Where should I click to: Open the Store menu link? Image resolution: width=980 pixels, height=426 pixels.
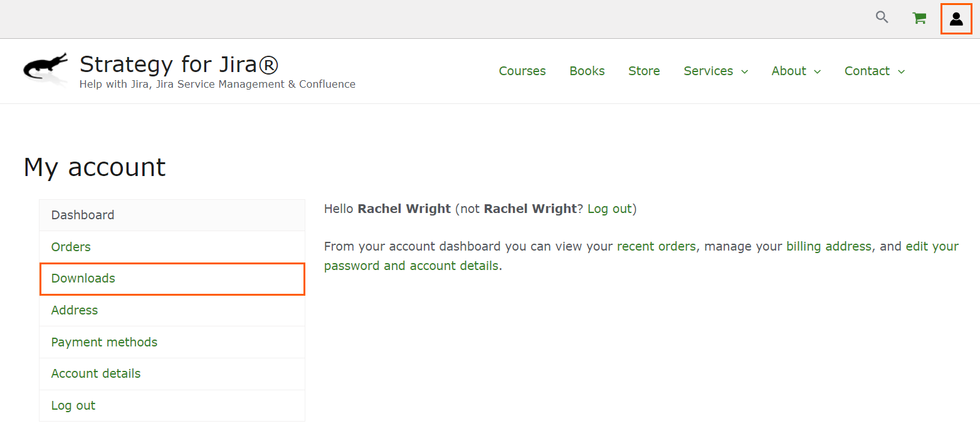pyautogui.click(x=644, y=71)
